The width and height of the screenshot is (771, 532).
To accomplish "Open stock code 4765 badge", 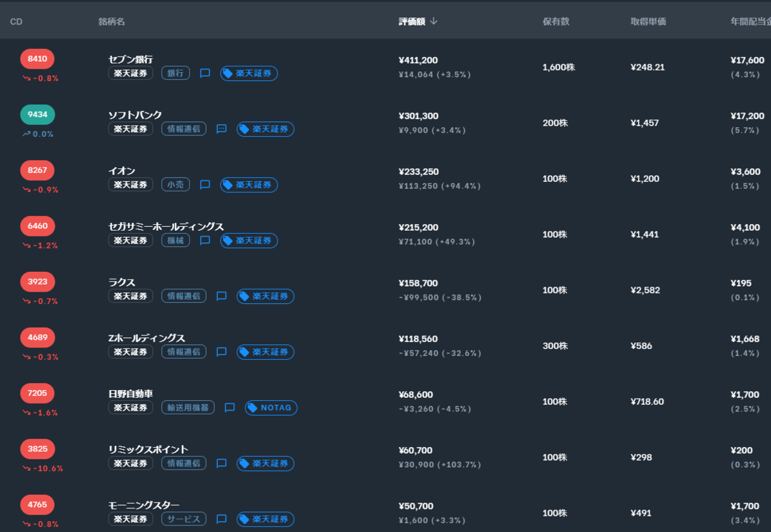I will coord(37,504).
